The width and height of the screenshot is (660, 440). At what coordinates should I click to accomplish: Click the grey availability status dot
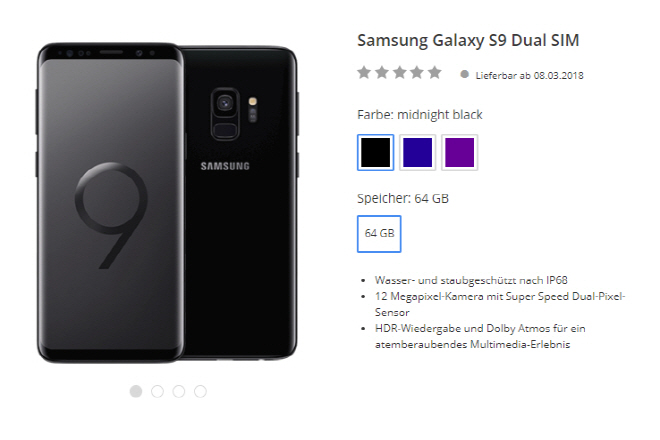(465, 75)
